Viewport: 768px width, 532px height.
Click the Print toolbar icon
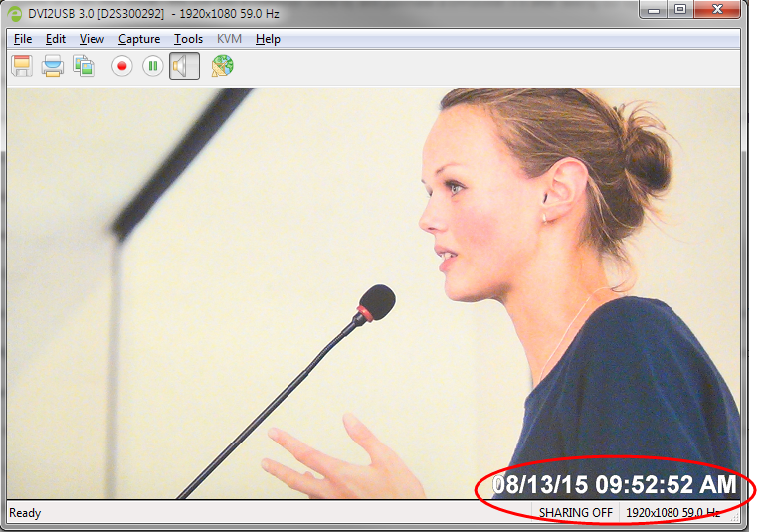[x=53, y=66]
